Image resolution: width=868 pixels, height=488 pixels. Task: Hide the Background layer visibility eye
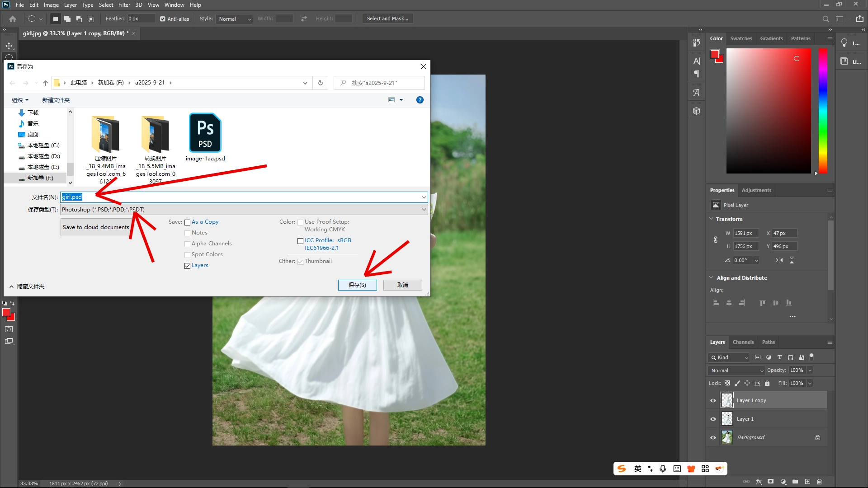click(713, 437)
